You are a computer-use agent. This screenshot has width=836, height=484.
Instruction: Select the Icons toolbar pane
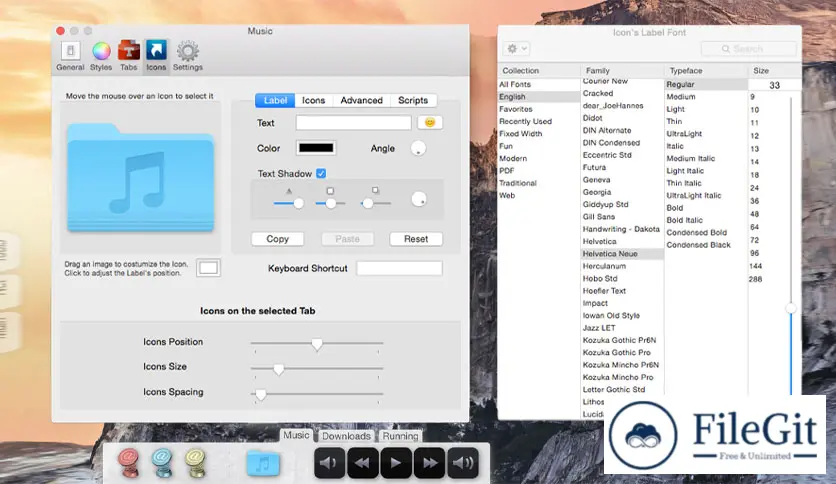coord(156,56)
